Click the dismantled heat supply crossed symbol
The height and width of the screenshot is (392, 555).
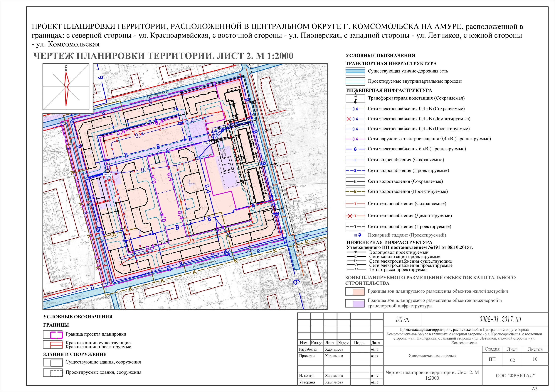[x=355, y=216]
